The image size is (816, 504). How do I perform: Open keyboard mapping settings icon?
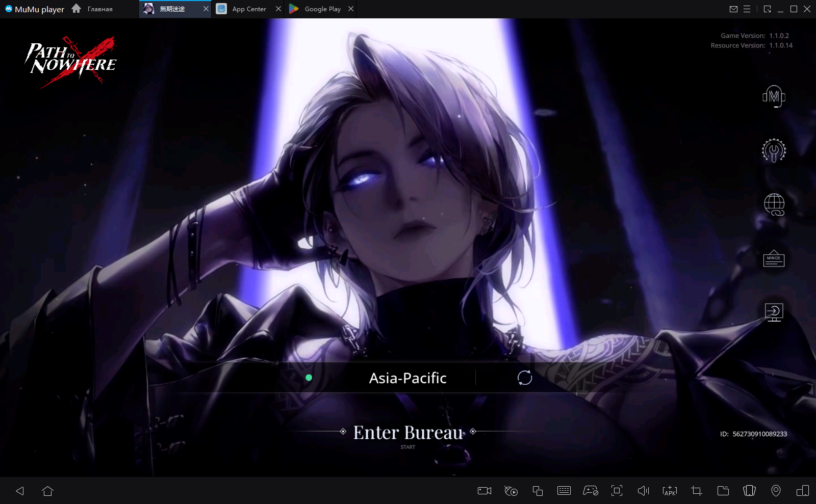click(x=564, y=491)
